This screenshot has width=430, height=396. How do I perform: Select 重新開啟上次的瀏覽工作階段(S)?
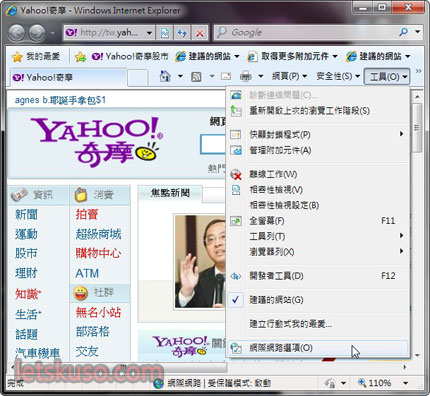(x=318, y=111)
